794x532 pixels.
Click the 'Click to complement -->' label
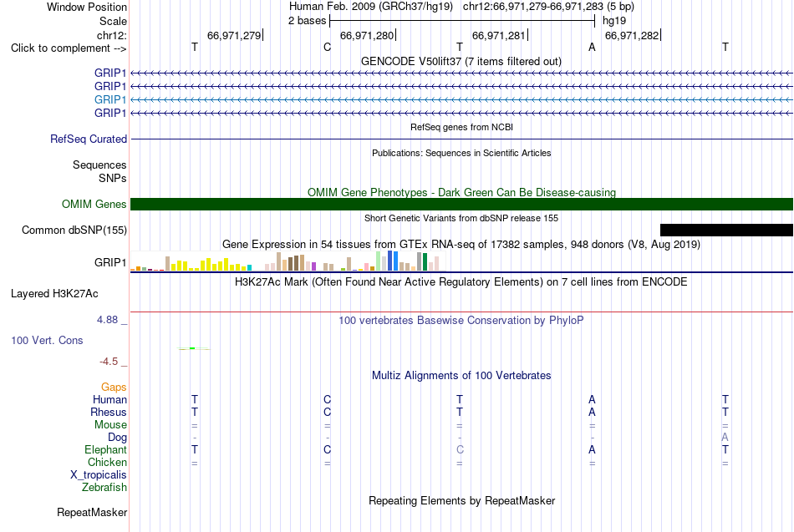point(69,48)
